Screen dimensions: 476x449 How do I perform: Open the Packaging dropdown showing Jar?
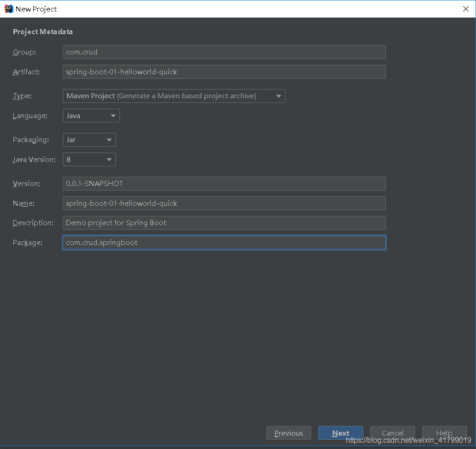coord(89,140)
